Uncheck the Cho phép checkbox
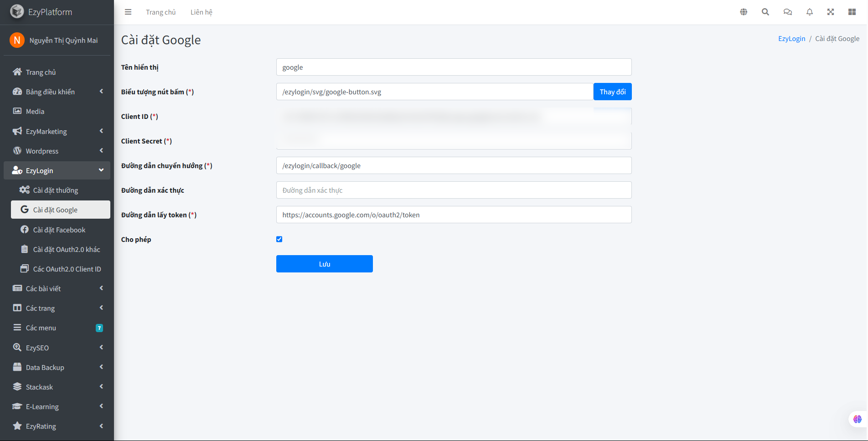Viewport: 868px width, 441px height. [x=279, y=239]
